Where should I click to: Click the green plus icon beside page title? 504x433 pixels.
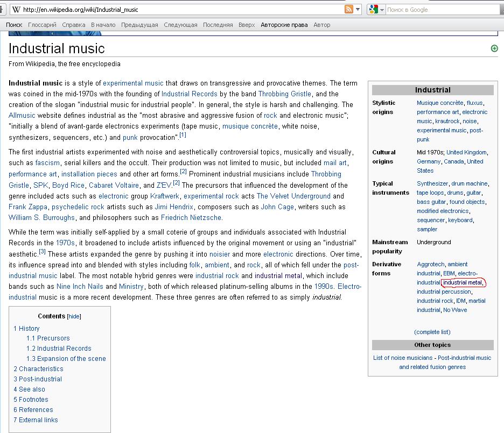494,48
